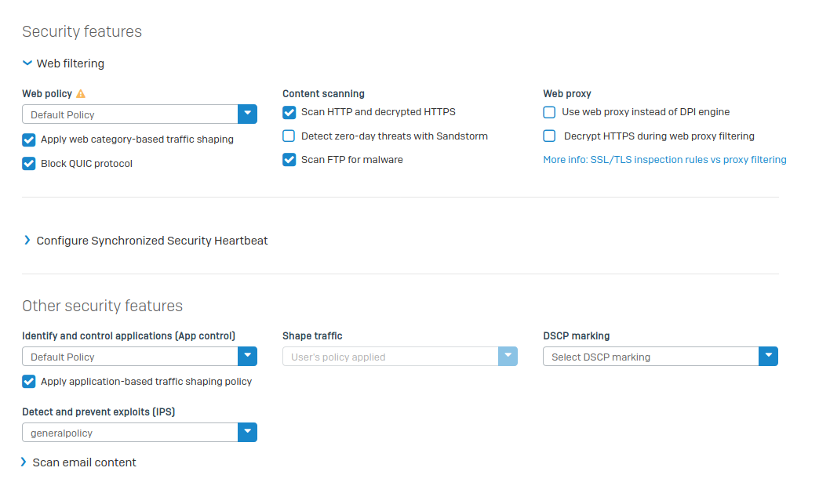Open the App control policy dropdown
This screenshot has width=819, height=504.
click(x=247, y=357)
